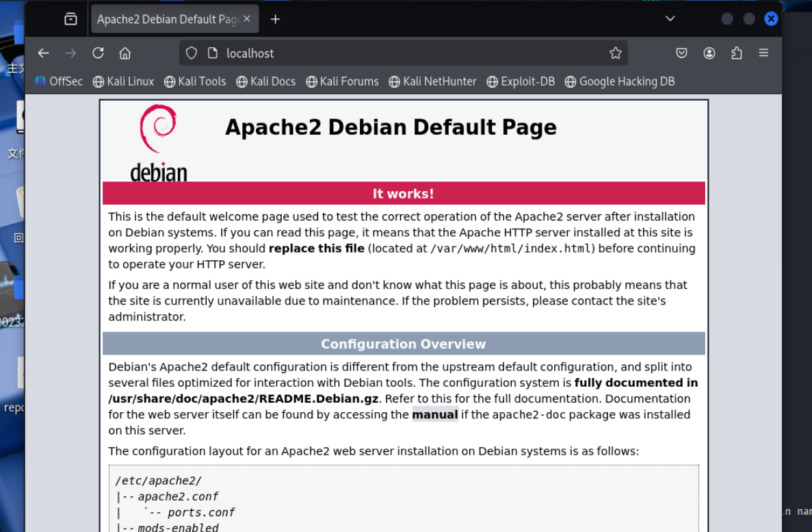This screenshot has width=812, height=532.
Task: Open the Kali Tools bookmark
Action: 195,81
